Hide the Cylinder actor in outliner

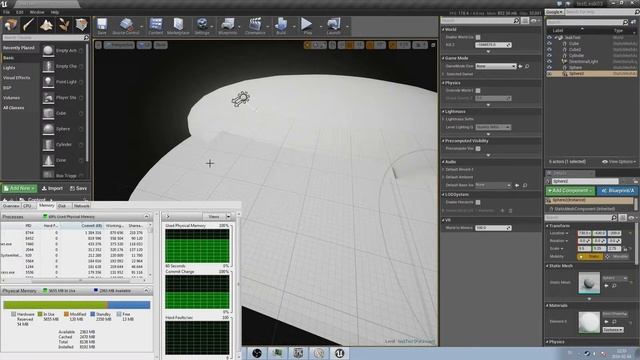tap(549, 56)
